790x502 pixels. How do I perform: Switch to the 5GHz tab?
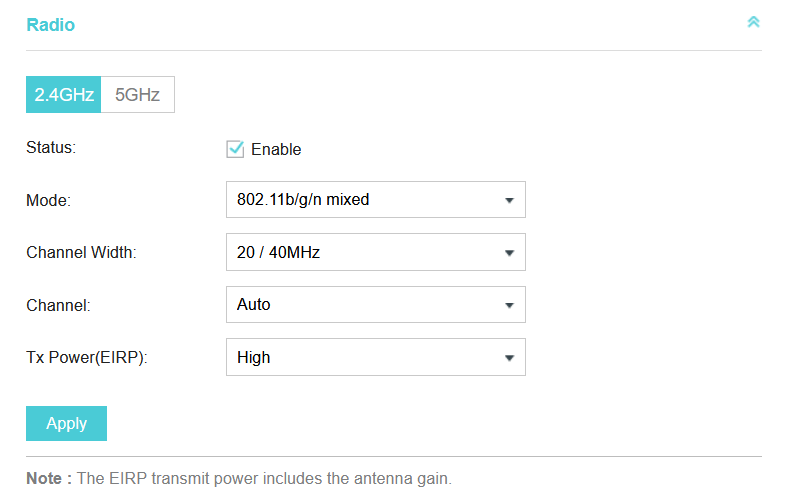[x=138, y=95]
